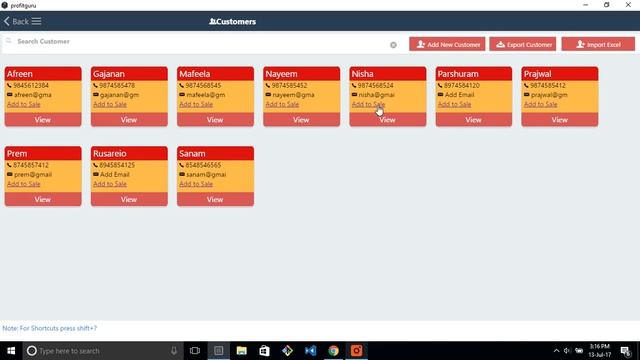Click phone number 9874568545
This screenshot has width=640, height=360.
pos(203,85)
